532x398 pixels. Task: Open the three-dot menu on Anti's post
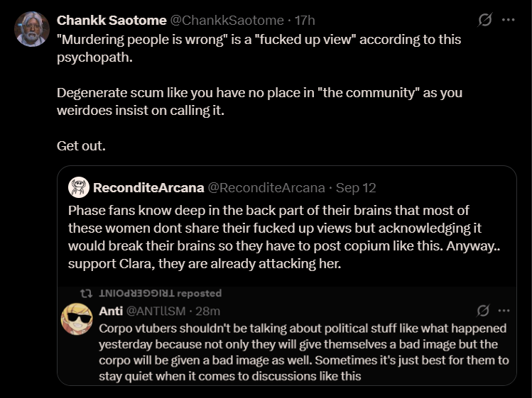[x=504, y=310]
